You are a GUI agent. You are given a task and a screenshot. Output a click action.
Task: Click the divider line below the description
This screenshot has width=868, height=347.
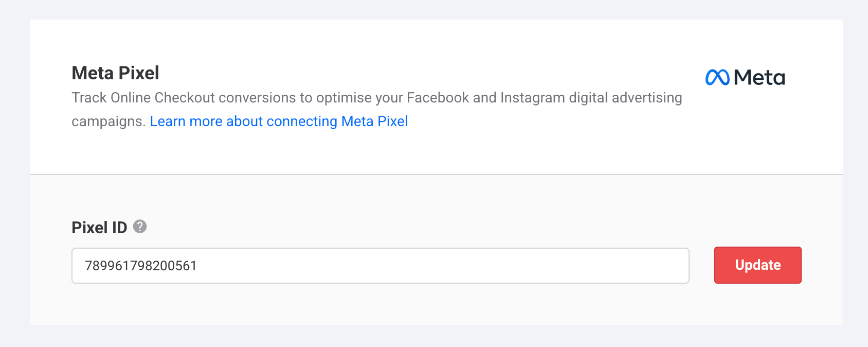436,175
